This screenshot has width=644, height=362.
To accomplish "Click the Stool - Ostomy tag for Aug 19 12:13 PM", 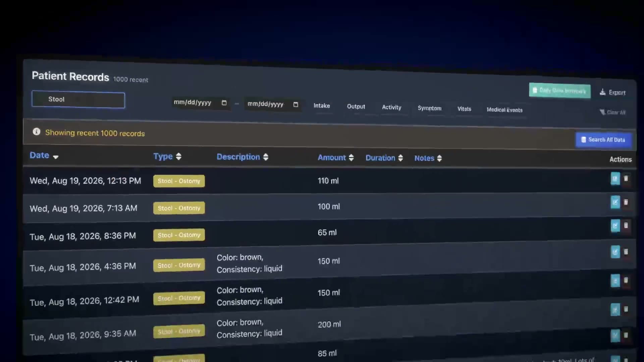I will coord(179,181).
